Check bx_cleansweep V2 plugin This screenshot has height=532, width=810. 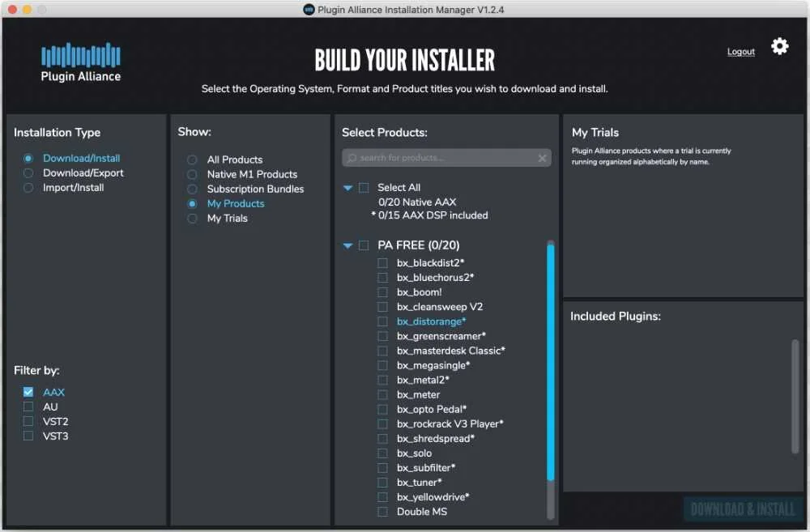pos(383,307)
